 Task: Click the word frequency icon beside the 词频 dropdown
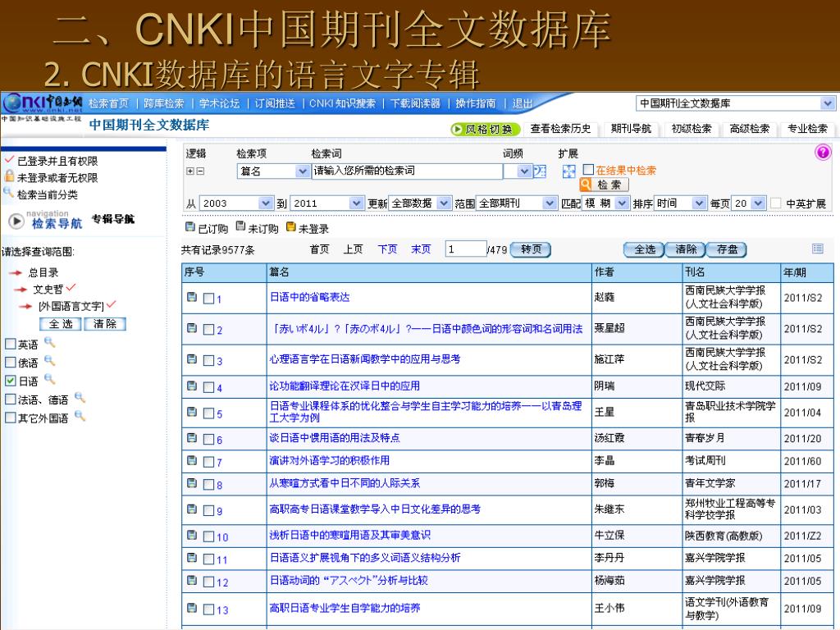[x=540, y=171]
